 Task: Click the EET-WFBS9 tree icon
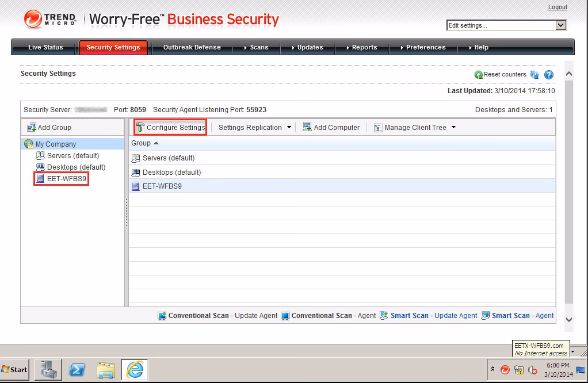tap(40, 178)
